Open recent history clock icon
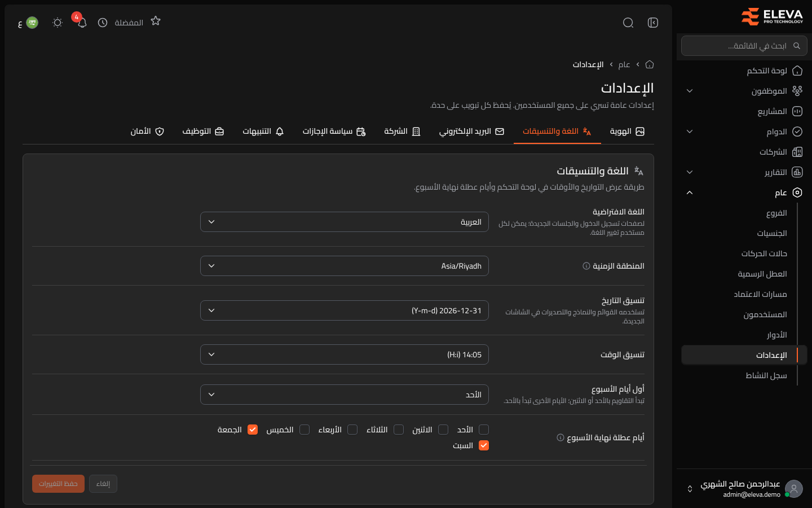The image size is (812, 508). tap(103, 23)
